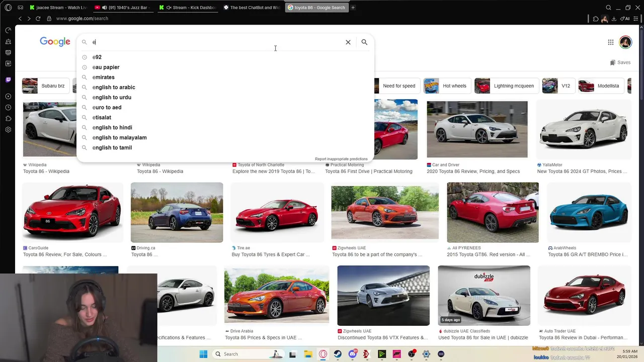Open the AI assistant toolbar button
Image resolution: width=644 pixels, height=362 pixels.
(x=626, y=19)
